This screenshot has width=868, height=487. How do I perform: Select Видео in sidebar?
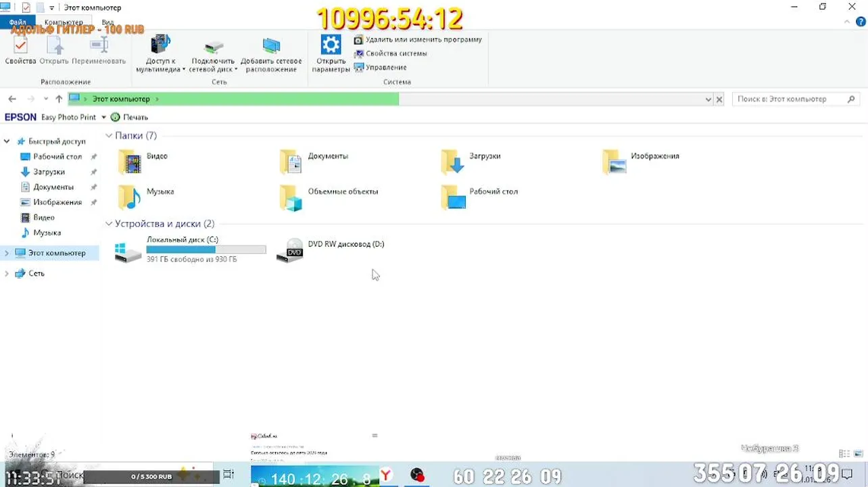(44, 218)
